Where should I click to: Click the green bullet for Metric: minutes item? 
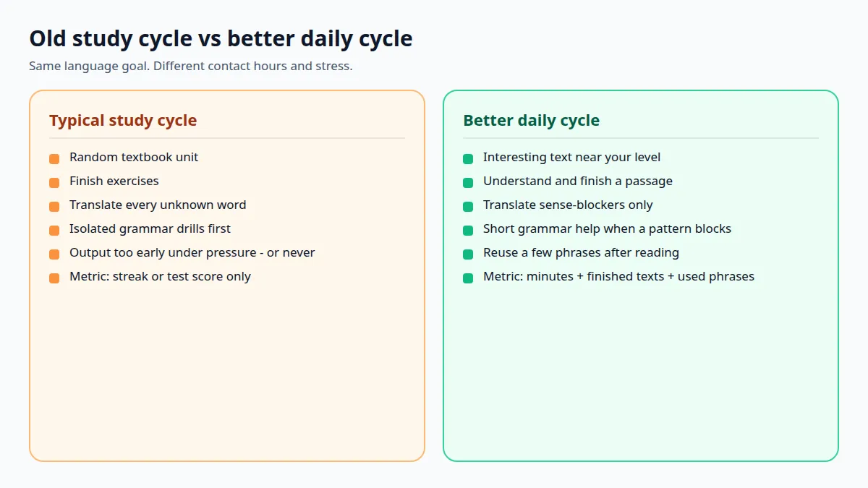coord(468,278)
